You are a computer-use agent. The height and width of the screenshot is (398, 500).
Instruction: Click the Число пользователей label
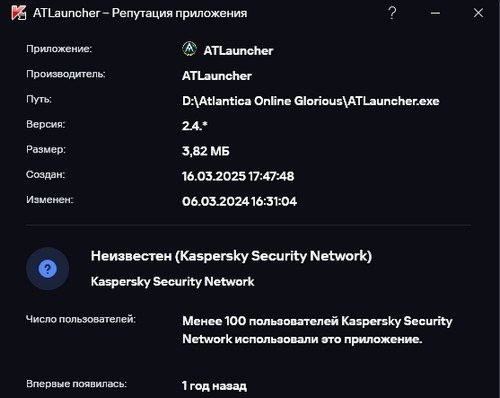tap(81, 319)
